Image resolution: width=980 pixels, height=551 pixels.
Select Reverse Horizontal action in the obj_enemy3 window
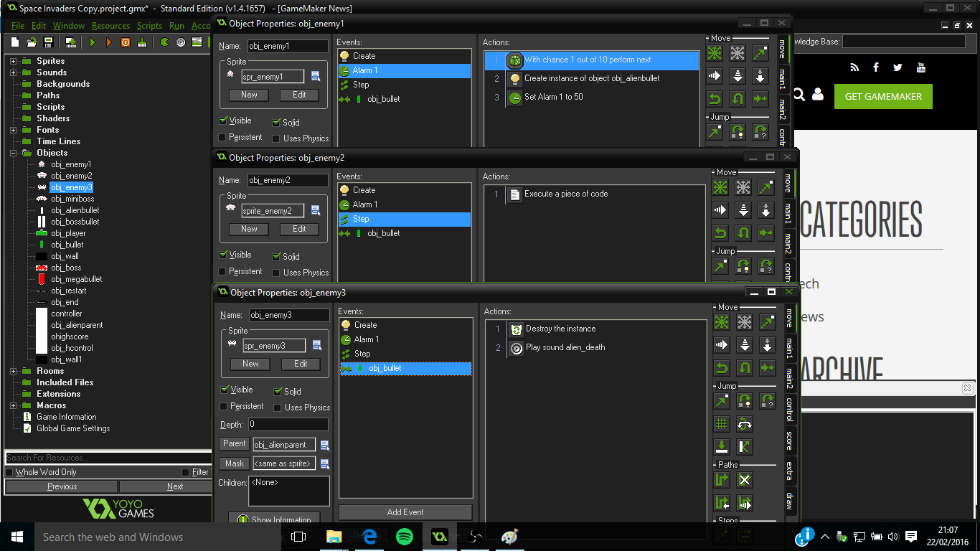click(722, 368)
